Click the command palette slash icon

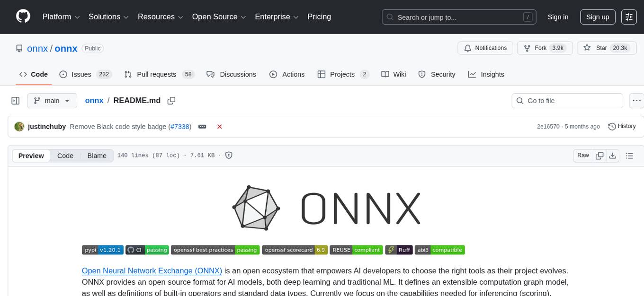[528, 17]
